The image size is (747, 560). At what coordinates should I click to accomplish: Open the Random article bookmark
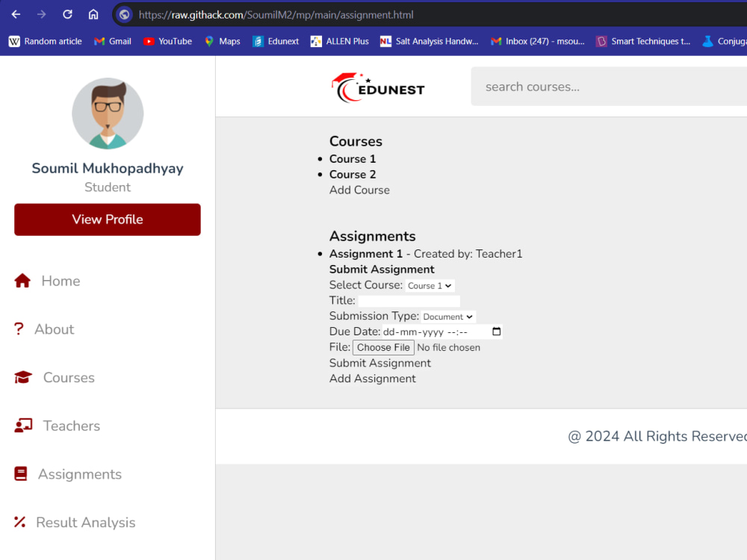[x=46, y=41]
